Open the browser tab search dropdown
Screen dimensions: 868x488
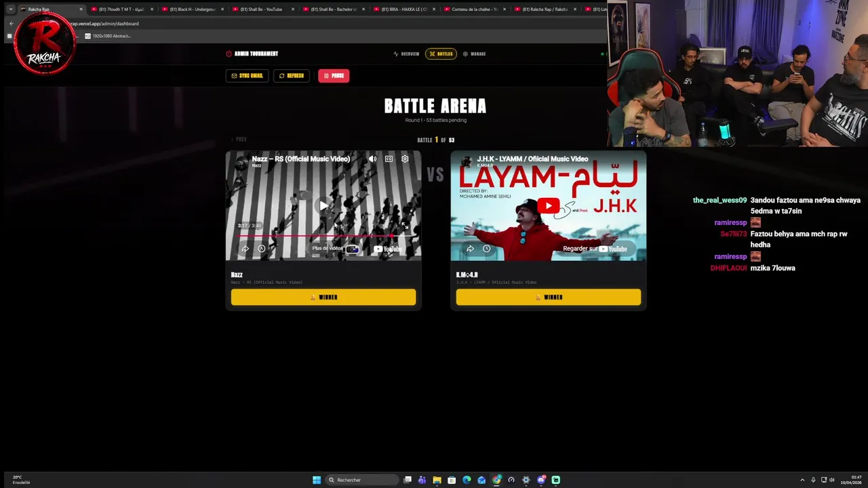pyautogui.click(x=10, y=9)
